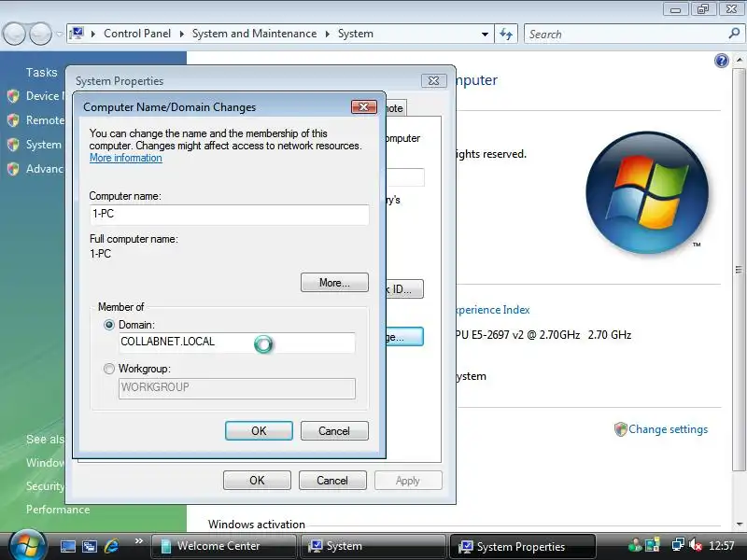
Task: Open People Near Me tray icon
Action: tap(635, 545)
